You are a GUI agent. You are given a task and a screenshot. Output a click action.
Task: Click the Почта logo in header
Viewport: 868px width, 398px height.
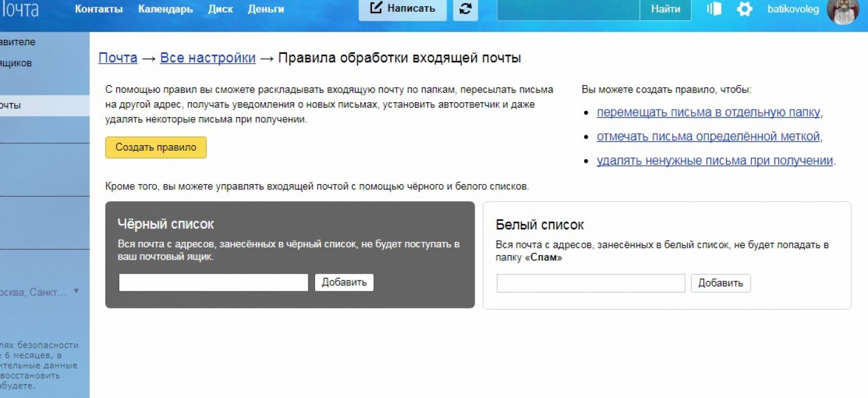click(x=19, y=9)
